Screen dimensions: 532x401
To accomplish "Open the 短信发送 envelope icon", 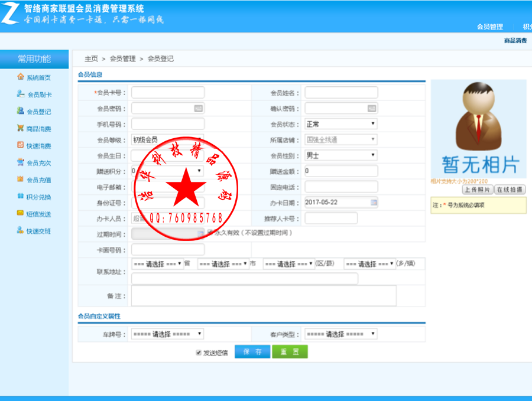I will coord(21,213).
